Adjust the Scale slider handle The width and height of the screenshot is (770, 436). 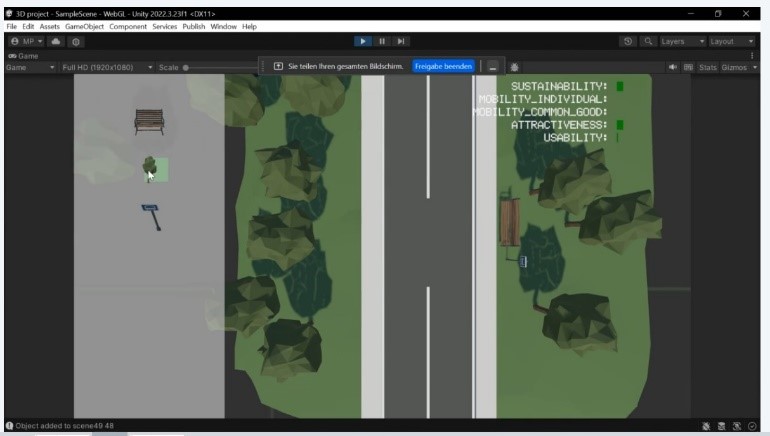tap(185, 67)
